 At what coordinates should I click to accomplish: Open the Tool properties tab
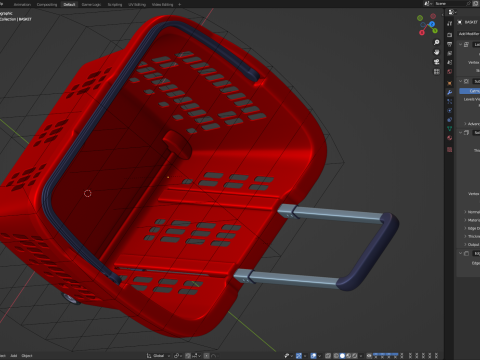point(450,23)
